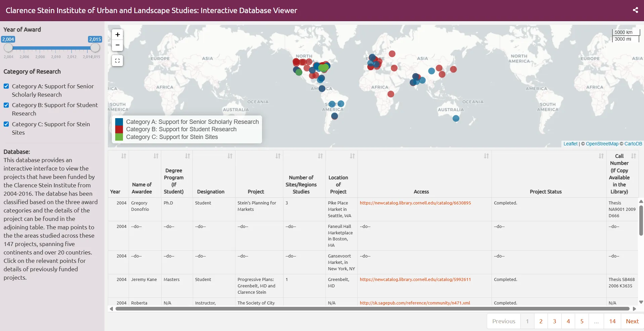Go to the Next results page
The image size is (644, 331).
(x=632, y=321)
